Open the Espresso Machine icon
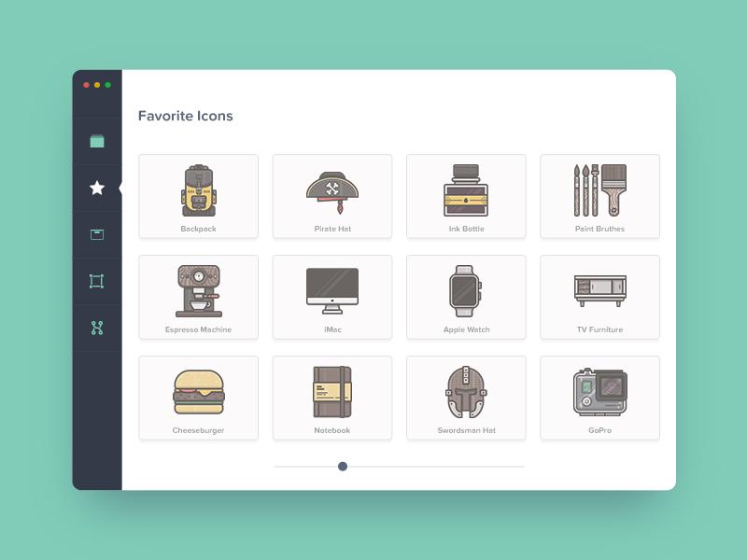 [x=199, y=297]
